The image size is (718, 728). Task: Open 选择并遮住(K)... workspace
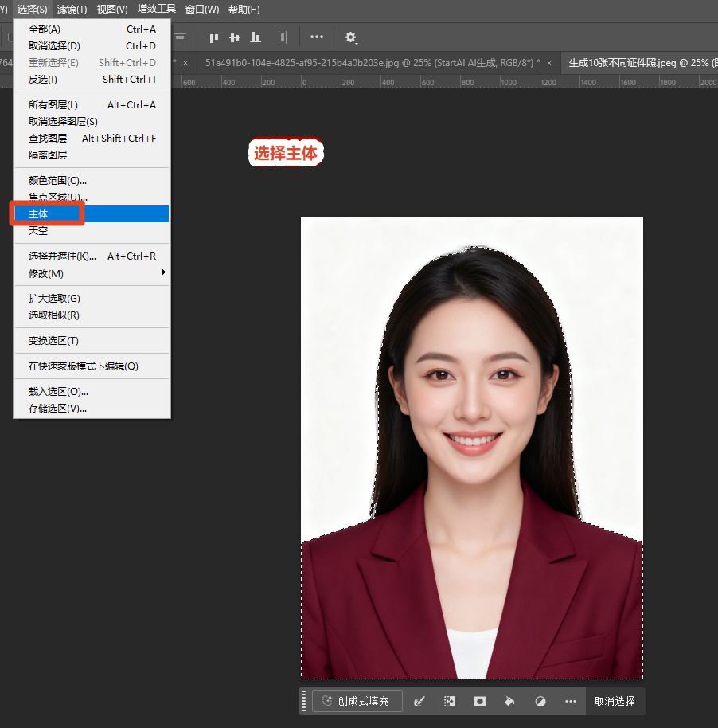click(92, 256)
